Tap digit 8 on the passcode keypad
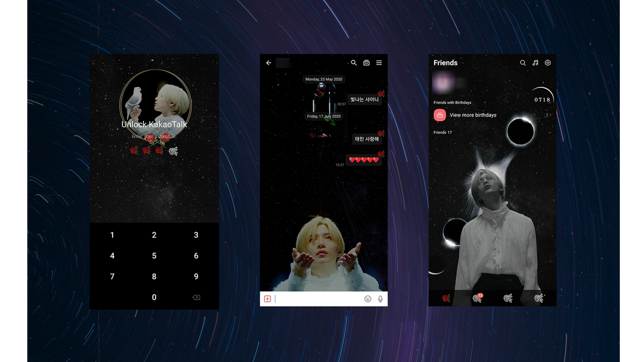The width and height of the screenshot is (644, 362). (154, 277)
